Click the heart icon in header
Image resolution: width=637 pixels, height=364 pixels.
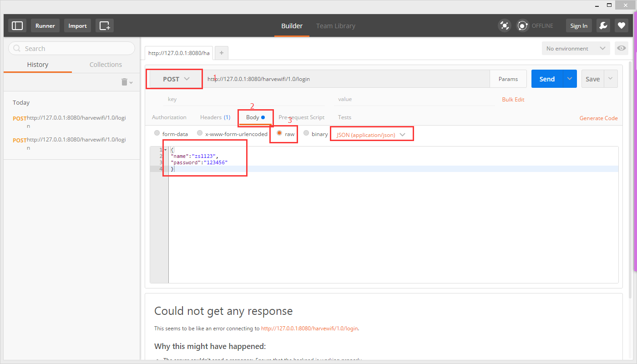[622, 26]
